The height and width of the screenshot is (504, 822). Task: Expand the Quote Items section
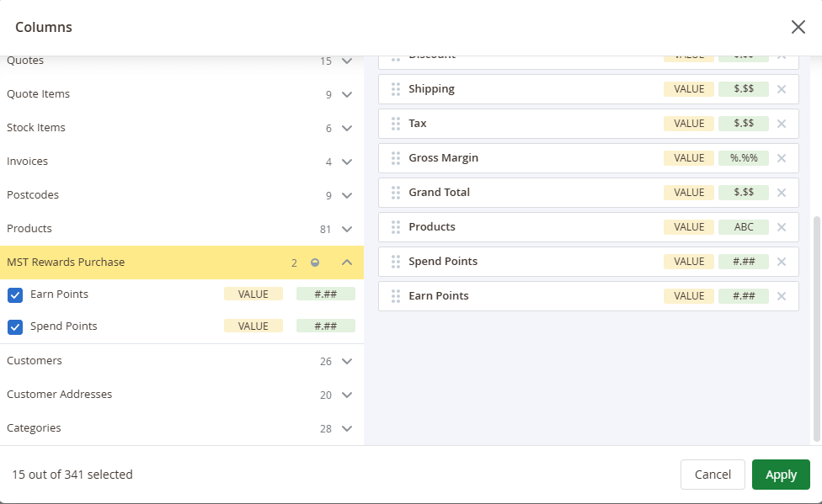coord(347,94)
